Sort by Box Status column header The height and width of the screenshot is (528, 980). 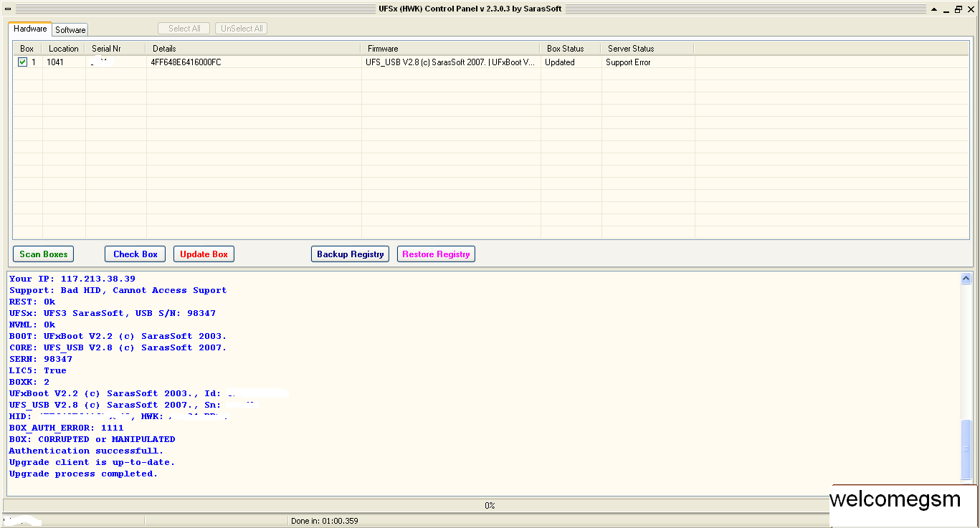[571, 49]
